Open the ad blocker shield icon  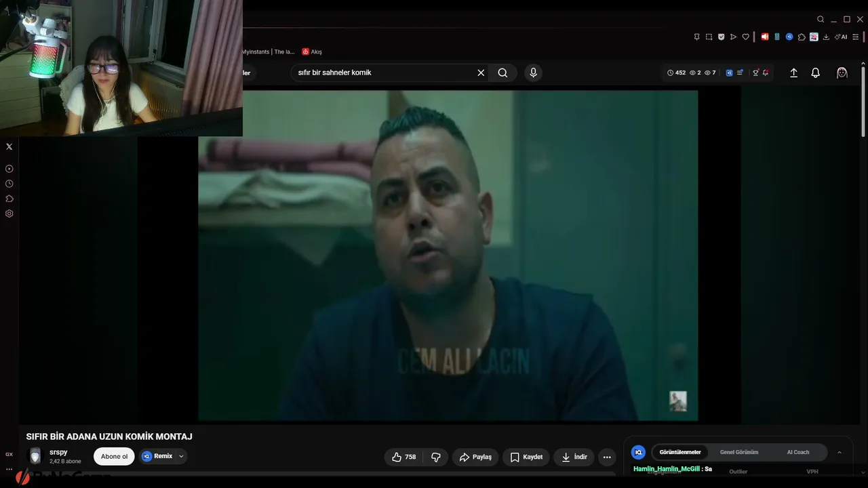click(x=721, y=37)
